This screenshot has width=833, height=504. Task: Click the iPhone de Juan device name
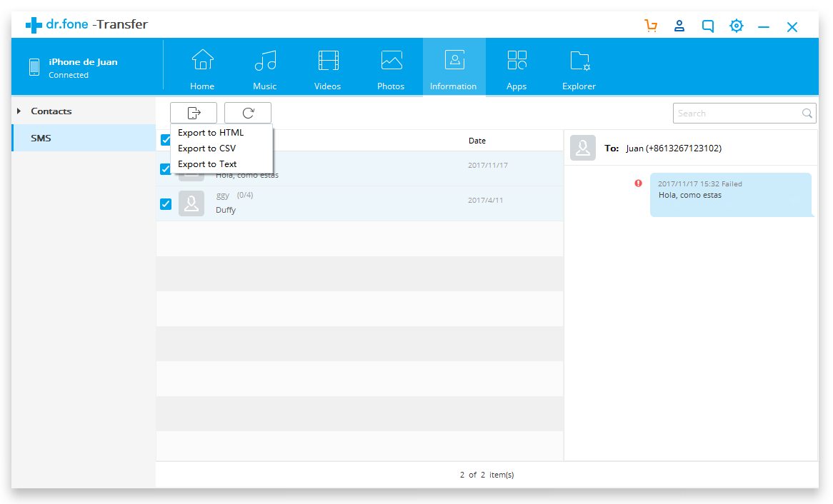[83, 61]
